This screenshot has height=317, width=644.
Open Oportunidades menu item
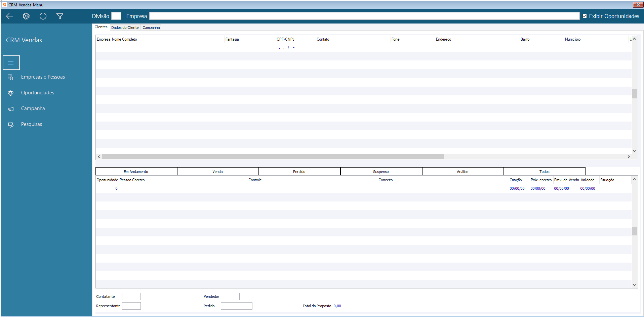click(x=38, y=93)
